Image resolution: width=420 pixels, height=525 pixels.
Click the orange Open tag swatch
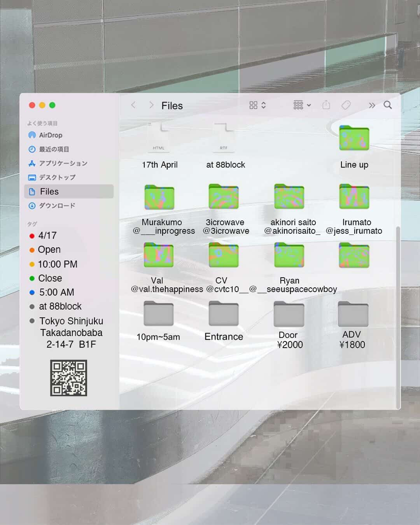click(32, 250)
